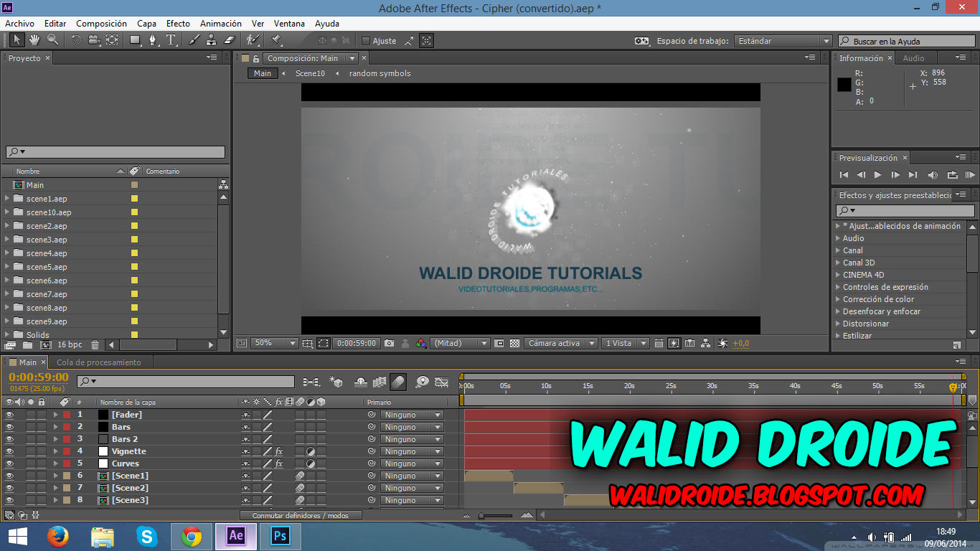Open the Cámara activa dropdown

point(560,343)
